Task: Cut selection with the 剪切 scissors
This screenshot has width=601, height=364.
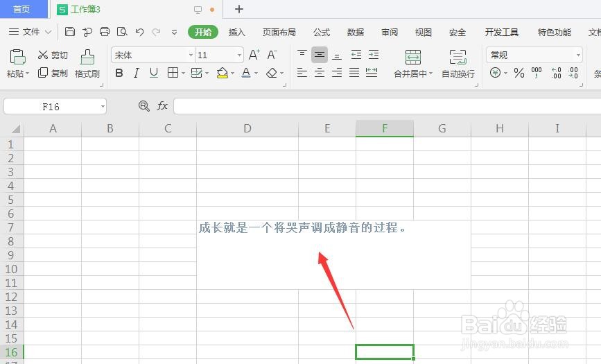Action: point(53,55)
